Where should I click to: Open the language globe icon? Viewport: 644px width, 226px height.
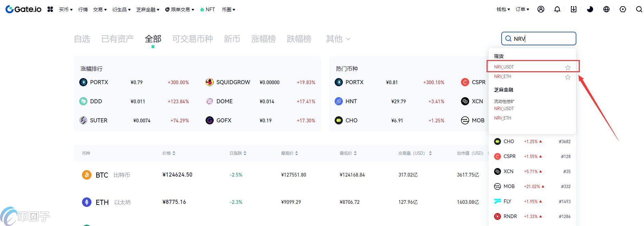click(x=606, y=10)
